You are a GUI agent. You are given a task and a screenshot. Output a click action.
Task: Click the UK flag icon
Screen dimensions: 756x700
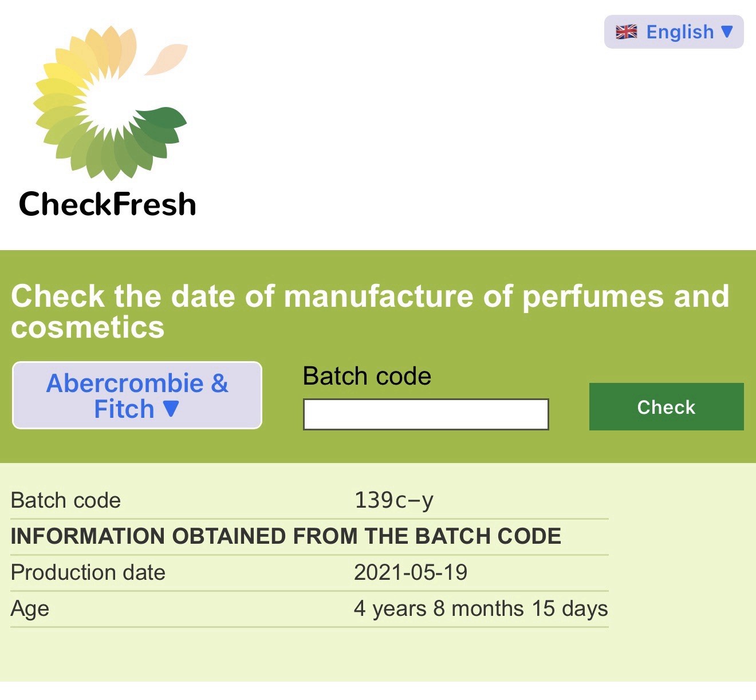pos(627,32)
